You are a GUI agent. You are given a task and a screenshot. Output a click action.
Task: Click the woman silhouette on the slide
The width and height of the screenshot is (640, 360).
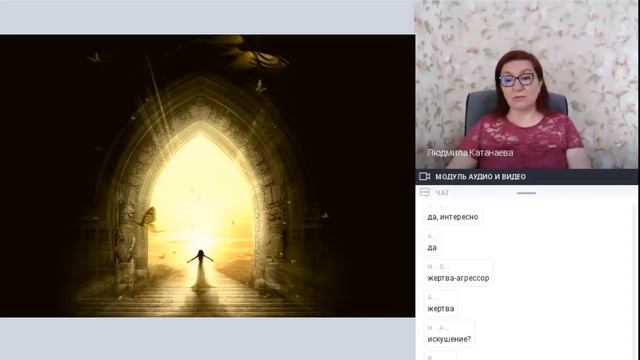click(x=200, y=270)
